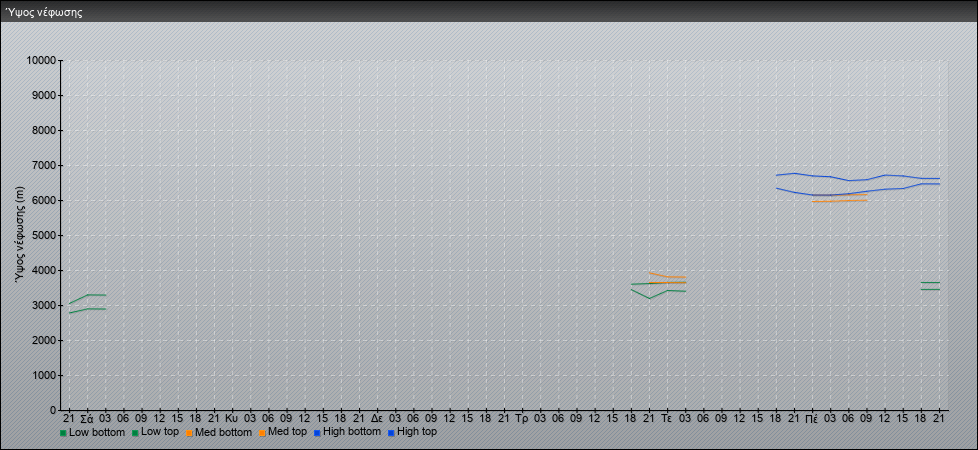Toggle the High top legend entry
The height and width of the screenshot is (450, 978).
(412, 432)
